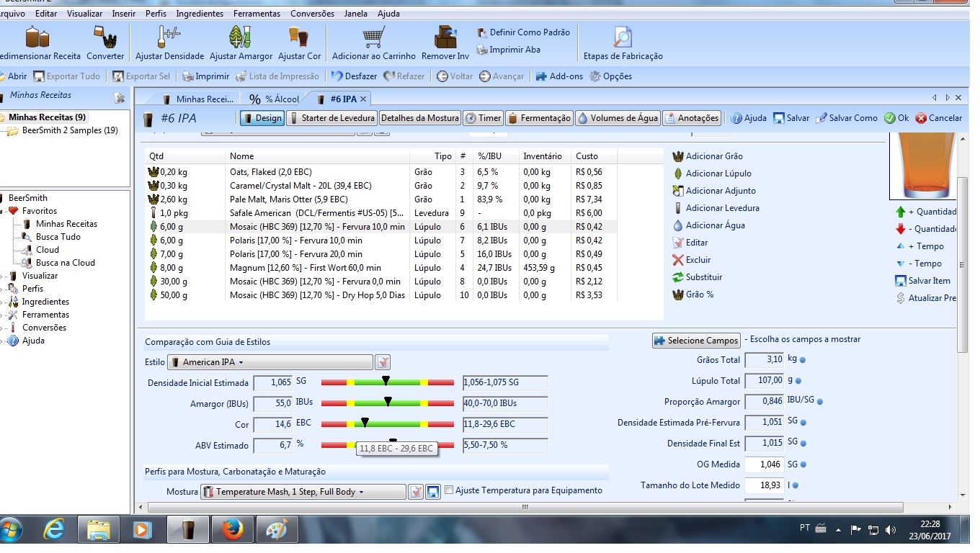Click Salvar Item
The height and width of the screenshot is (553, 980).
(923, 281)
